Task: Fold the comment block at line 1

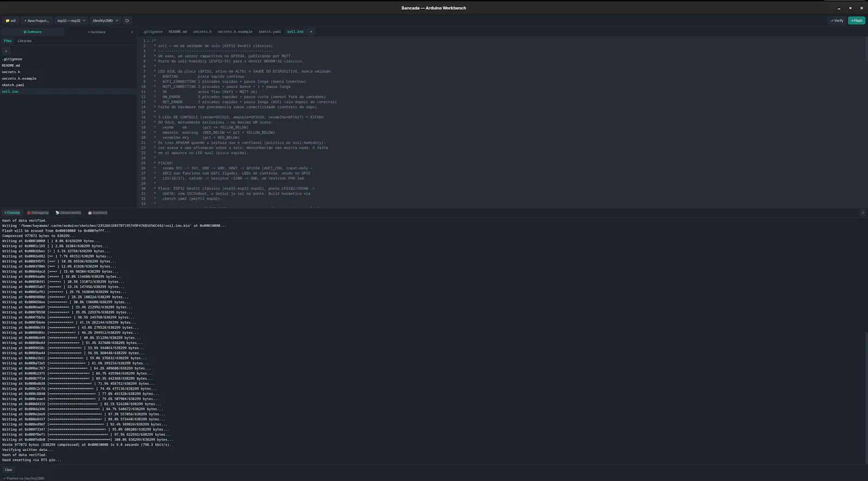Action: pyautogui.click(x=148, y=41)
